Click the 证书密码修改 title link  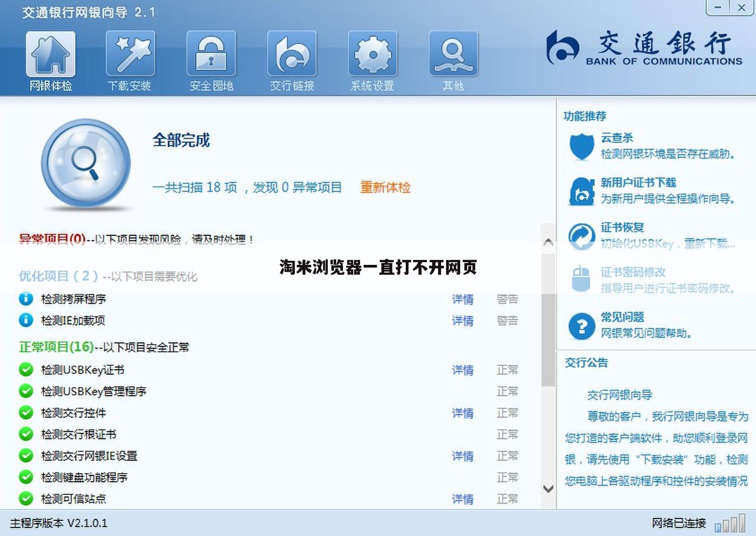click(x=633, y=272)
